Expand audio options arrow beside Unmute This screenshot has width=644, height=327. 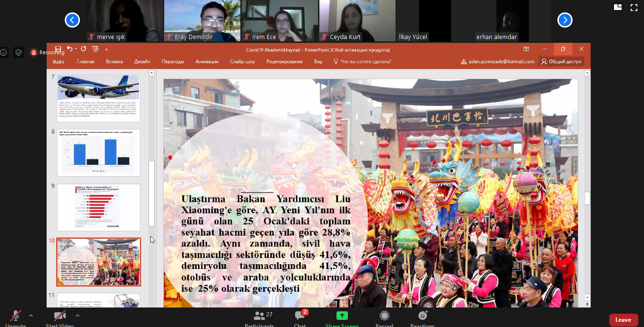(31, 316)
